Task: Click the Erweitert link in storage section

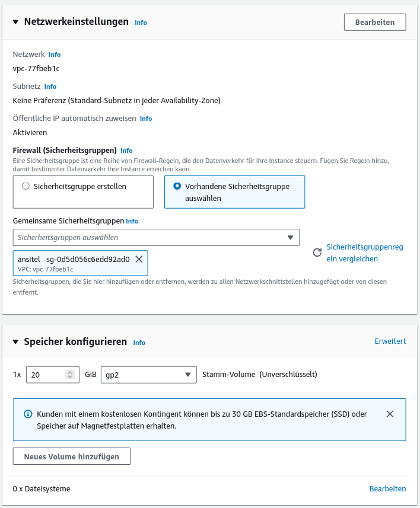Action: click(x=390, y=341)
